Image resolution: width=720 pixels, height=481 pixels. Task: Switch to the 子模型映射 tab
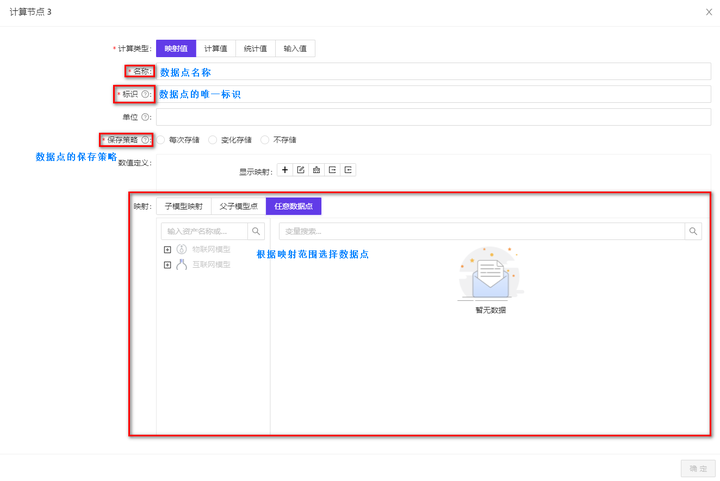pos(184,206)
